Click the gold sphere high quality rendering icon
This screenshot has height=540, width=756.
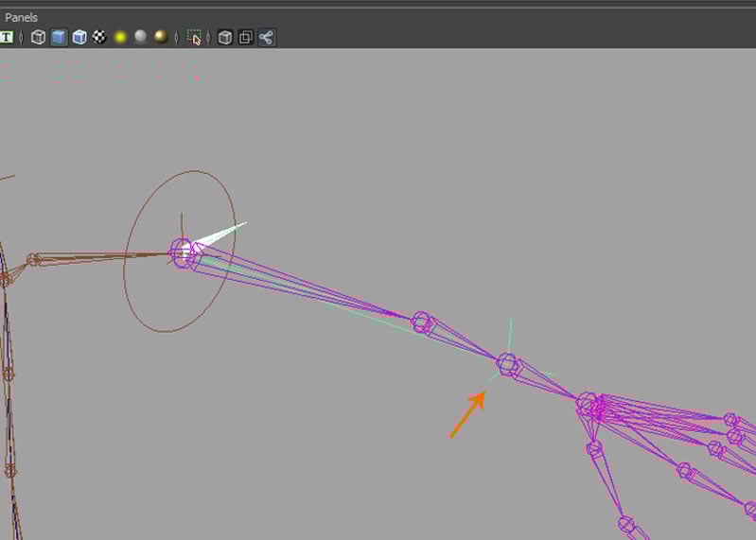point(161,37)
